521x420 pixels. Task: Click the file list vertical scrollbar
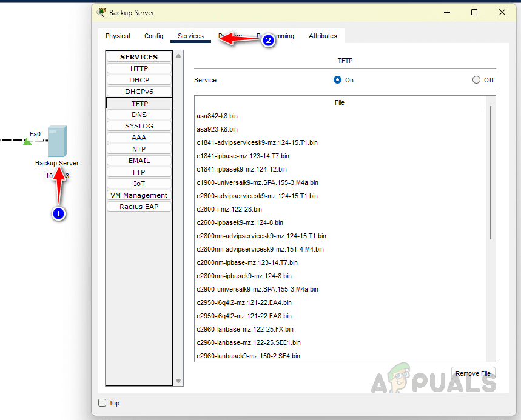(490, 176)
